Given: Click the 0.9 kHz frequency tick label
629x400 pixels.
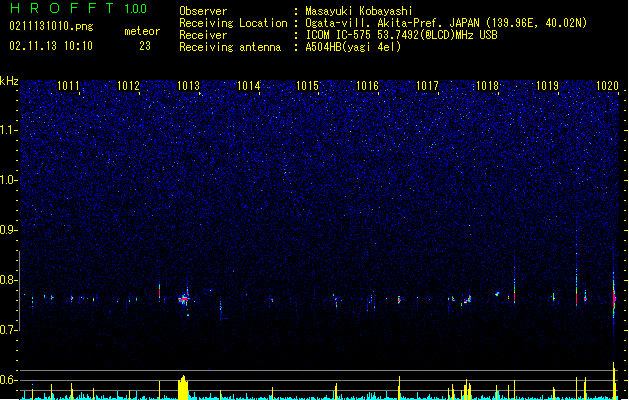Looking at the screenshot, I should pos(9,230).
